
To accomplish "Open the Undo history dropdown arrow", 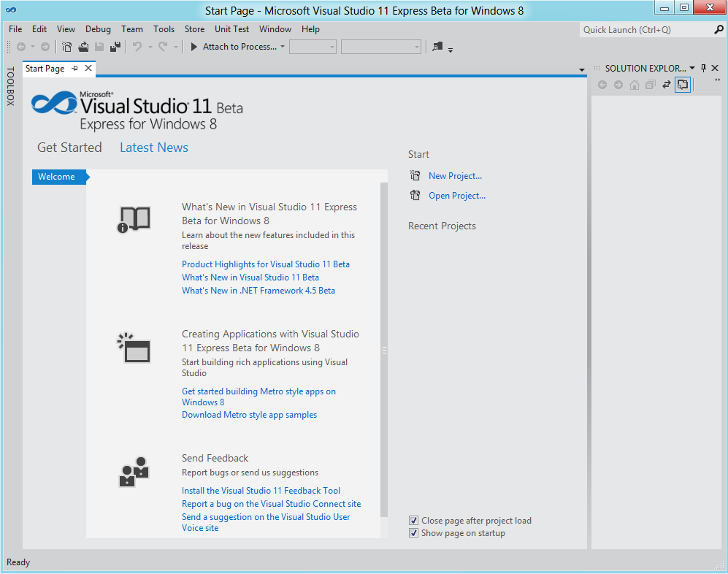I will pos(150,47).
